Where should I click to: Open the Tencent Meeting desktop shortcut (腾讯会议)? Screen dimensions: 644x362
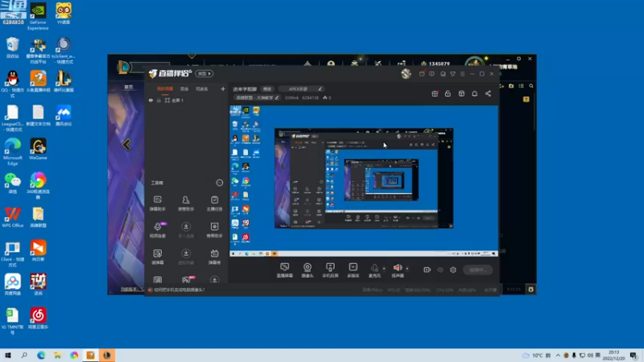tap(64, 115)
